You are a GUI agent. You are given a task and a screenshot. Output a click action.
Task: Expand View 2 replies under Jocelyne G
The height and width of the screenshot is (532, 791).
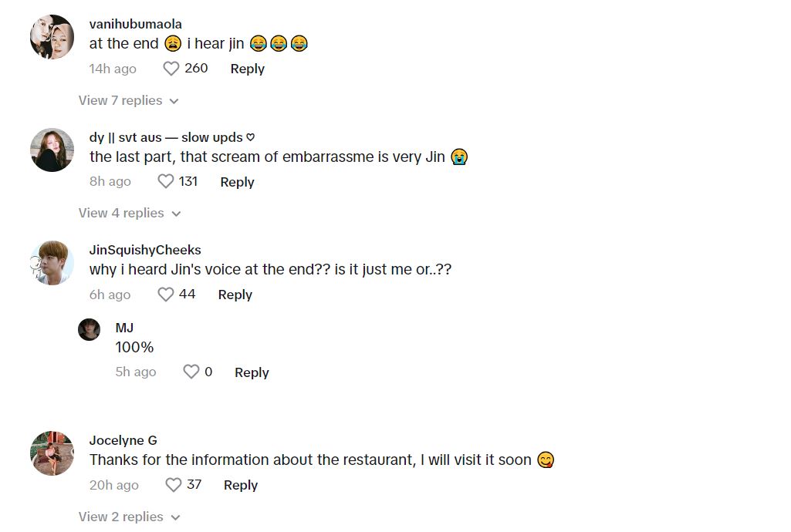click(x=128, y=517)
